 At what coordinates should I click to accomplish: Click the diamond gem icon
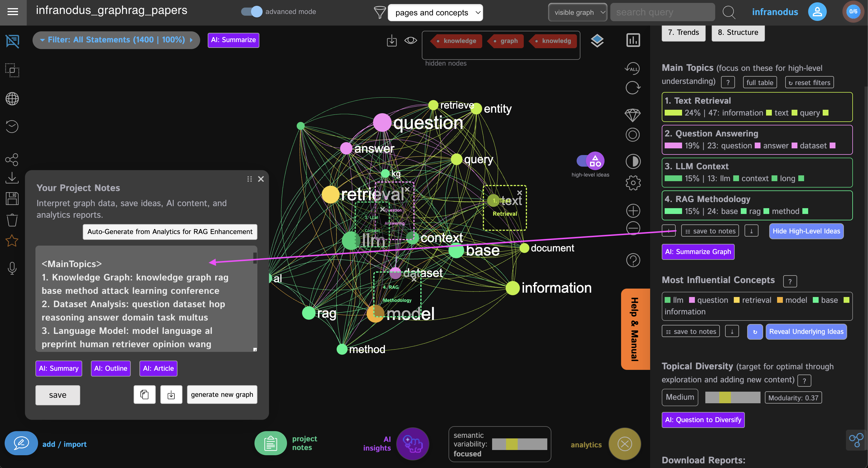[x=632, y=115]
